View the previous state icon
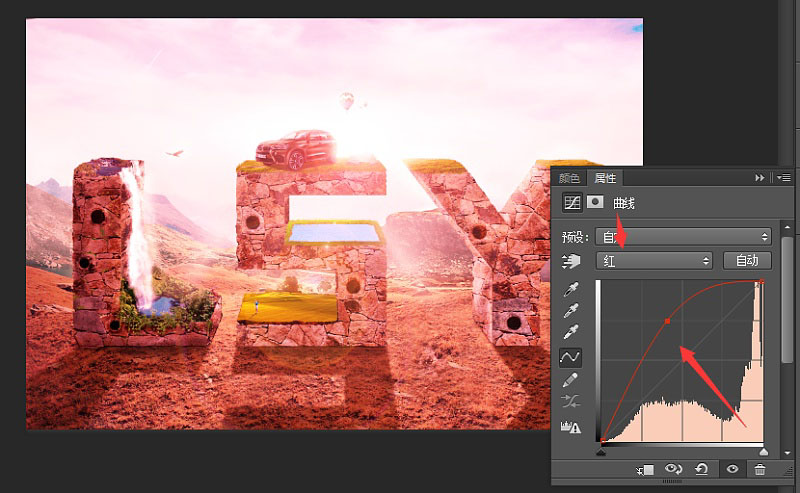This screenshot has height=493, width=800. click(673, 469)
